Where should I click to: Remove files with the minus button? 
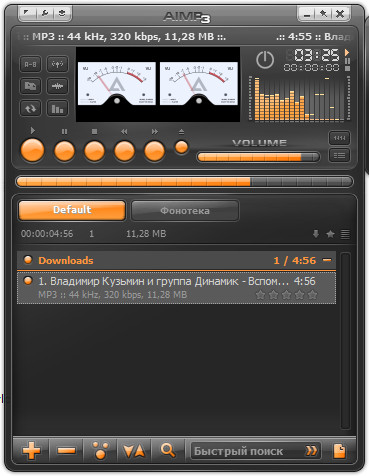(66, 451)
